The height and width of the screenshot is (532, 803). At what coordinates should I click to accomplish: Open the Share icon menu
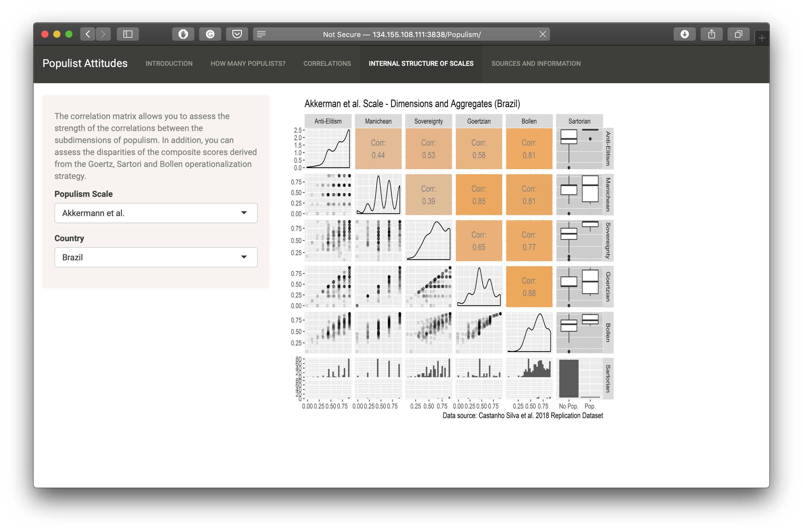coord(711,34)
